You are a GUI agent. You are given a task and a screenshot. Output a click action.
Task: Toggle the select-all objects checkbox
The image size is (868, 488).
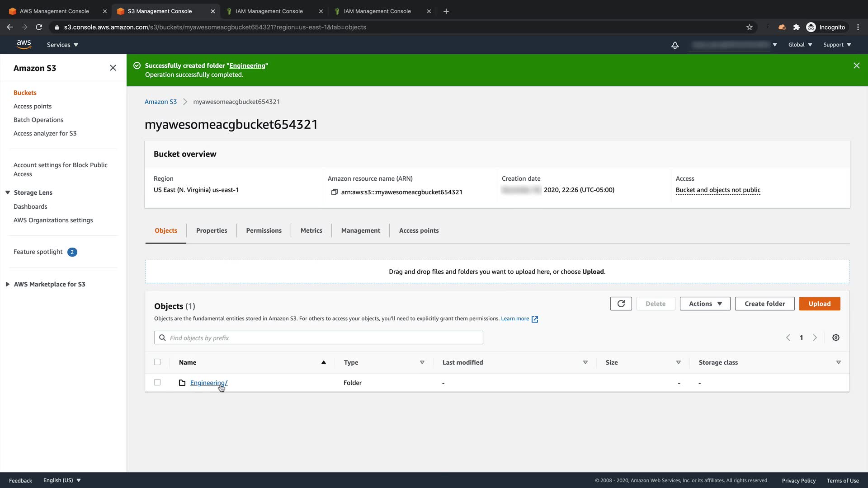pyautogui.click(x=157, y=362)
